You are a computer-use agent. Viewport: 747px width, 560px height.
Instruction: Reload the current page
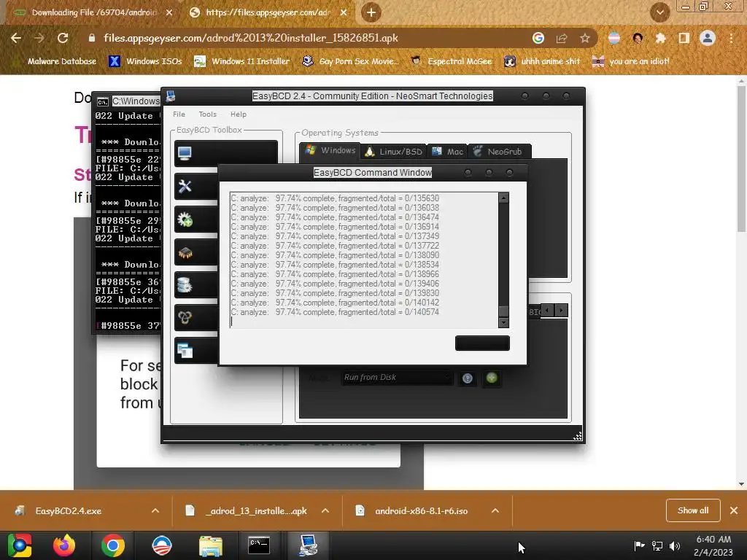pyautogui.click(x=63, y=38)
